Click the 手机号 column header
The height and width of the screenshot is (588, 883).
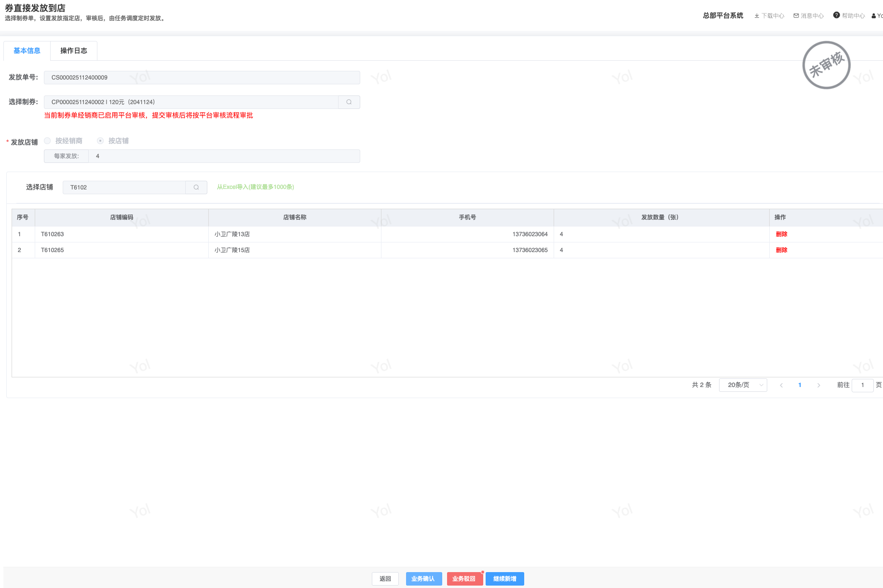pyautogui.click(x=467, y=217)
